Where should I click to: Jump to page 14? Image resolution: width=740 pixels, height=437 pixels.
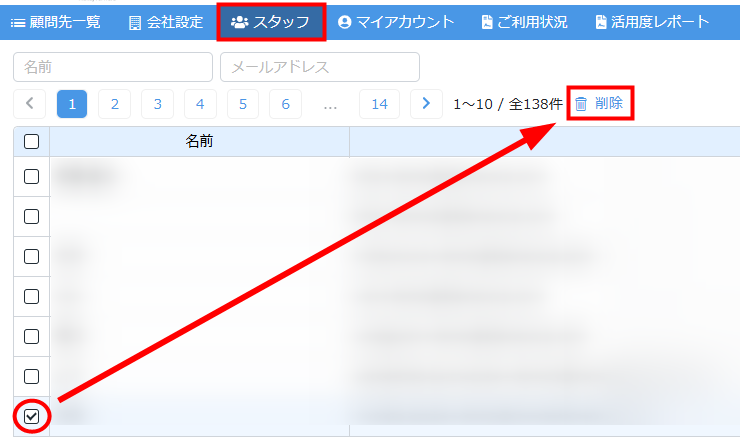pyautogui.click(x=379, y=104)
